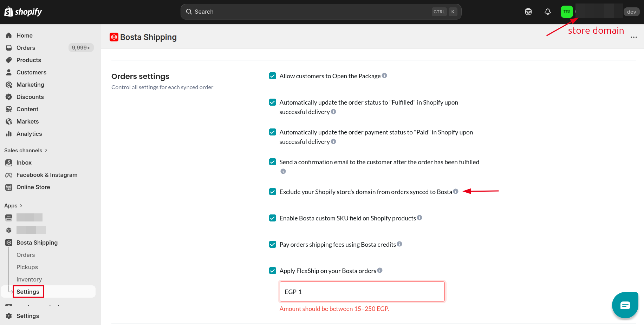This screenshot has width=644, height=325.
Task: Click the dev badge in top bar
Action: click(631, 12)
